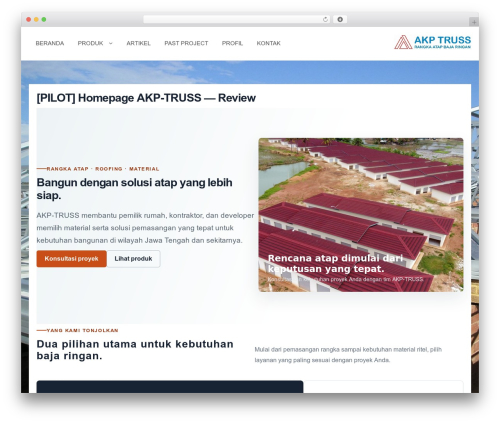Minimize the browser with yellow button
This screenshot has width=500, height=423.
[x=36, y=19]
